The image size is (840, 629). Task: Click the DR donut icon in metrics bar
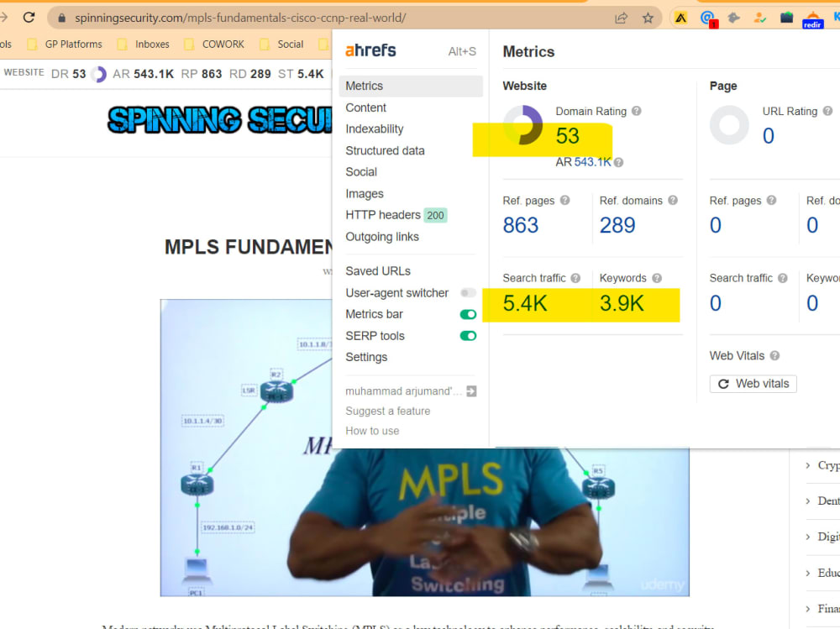pos(98,74)
